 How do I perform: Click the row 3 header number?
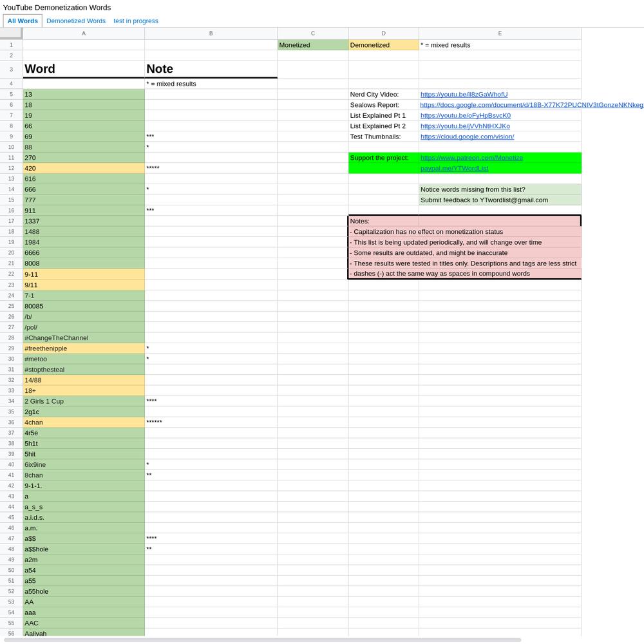[11, 70]
